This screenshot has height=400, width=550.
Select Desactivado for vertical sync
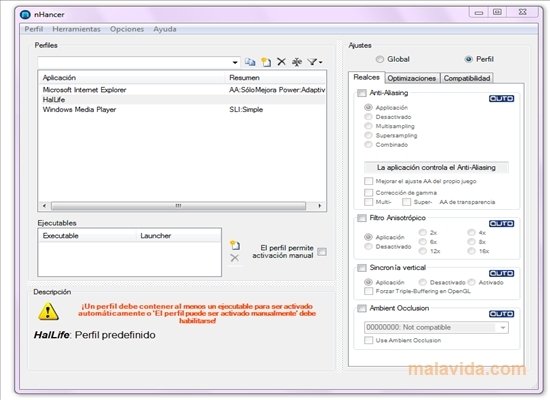pos(423,282)
